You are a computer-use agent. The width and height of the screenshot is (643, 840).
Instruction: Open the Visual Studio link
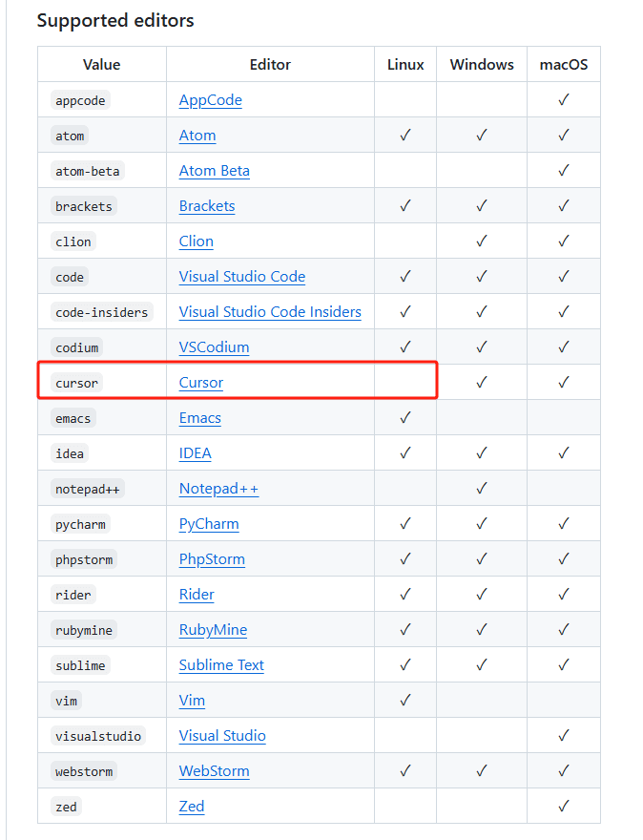coord(222,737)
